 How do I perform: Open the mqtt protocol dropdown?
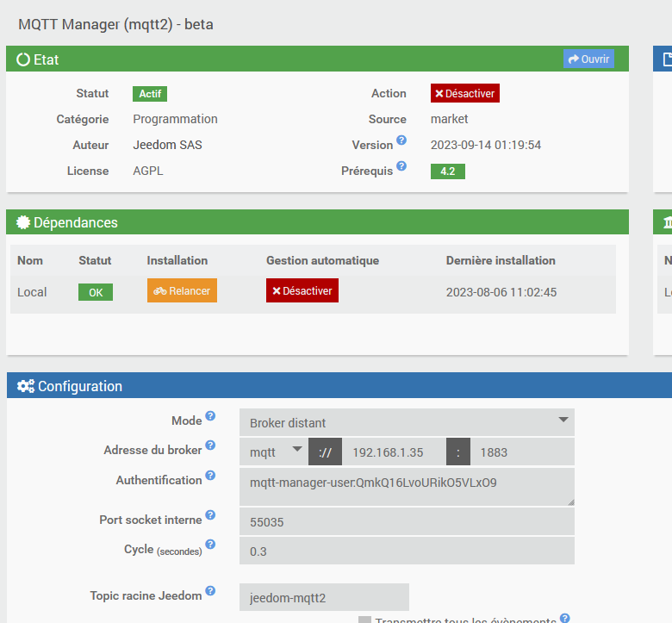274,452
